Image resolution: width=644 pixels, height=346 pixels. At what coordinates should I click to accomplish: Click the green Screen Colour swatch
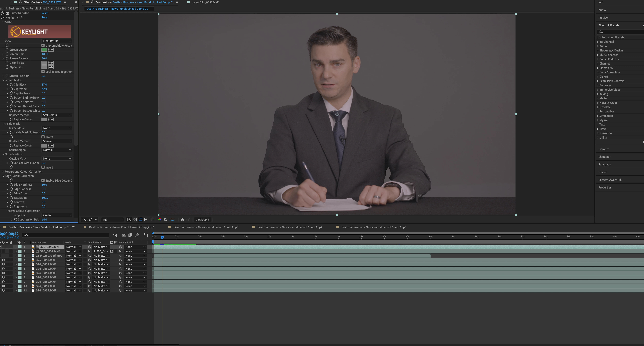(44, 50)
